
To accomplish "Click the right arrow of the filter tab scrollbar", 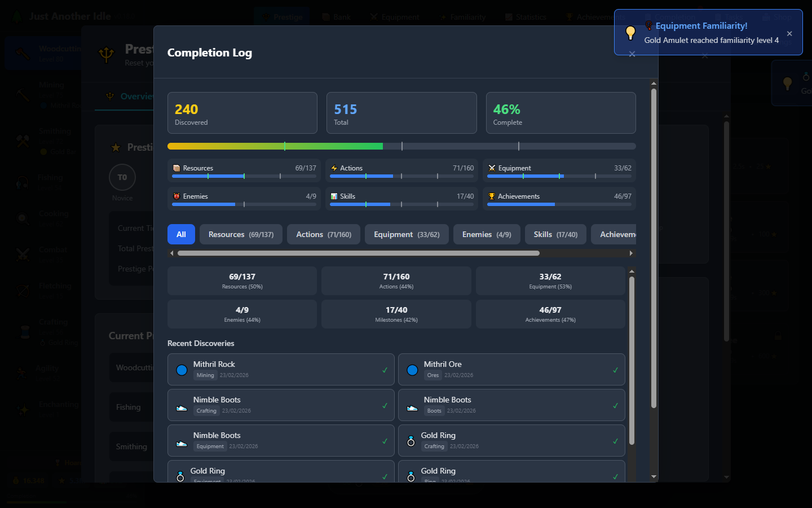I will [x=631, y=253].
